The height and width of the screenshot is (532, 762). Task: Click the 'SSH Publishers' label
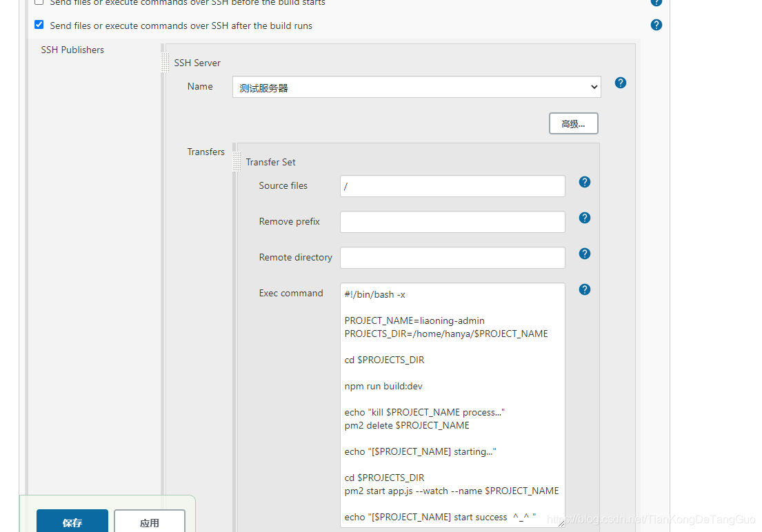point(72,50)
